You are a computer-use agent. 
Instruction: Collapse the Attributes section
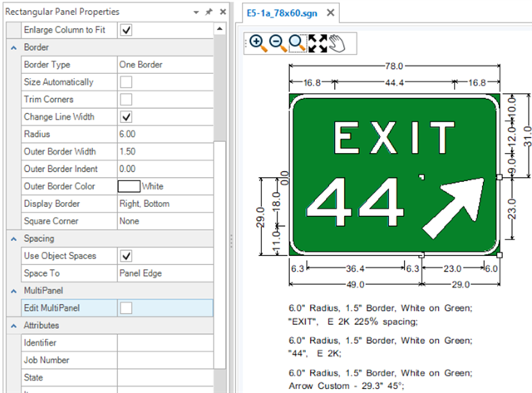[13, 326]
